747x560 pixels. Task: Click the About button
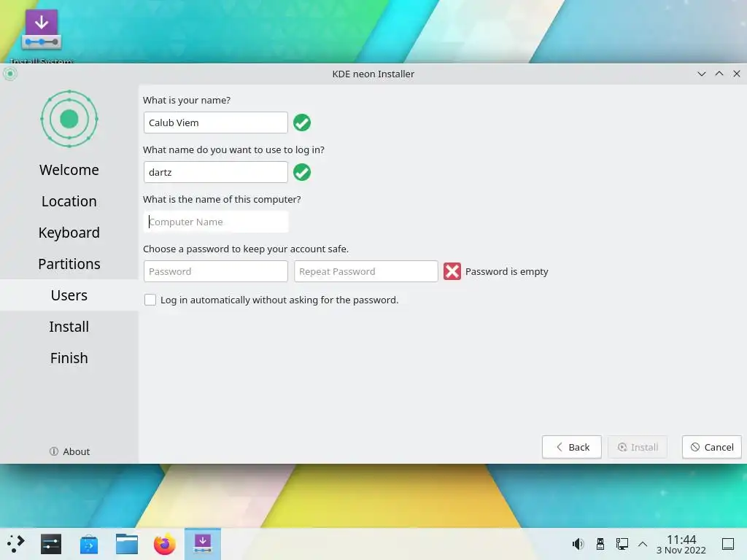pyautogui.click(x=69, y=451)
